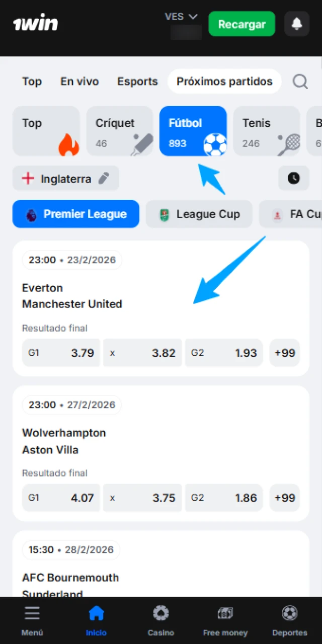Expand more odds with +99 for Everton match

point(285,353)
